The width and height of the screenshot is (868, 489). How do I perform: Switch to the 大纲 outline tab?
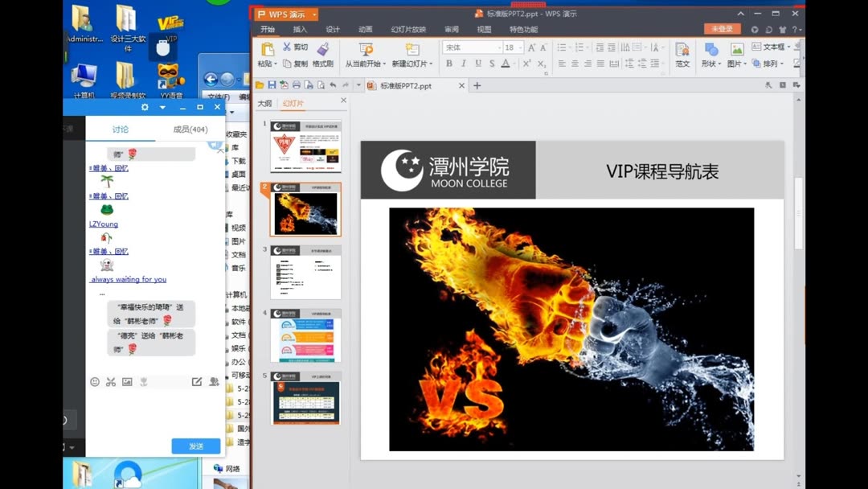click(266, 103)
